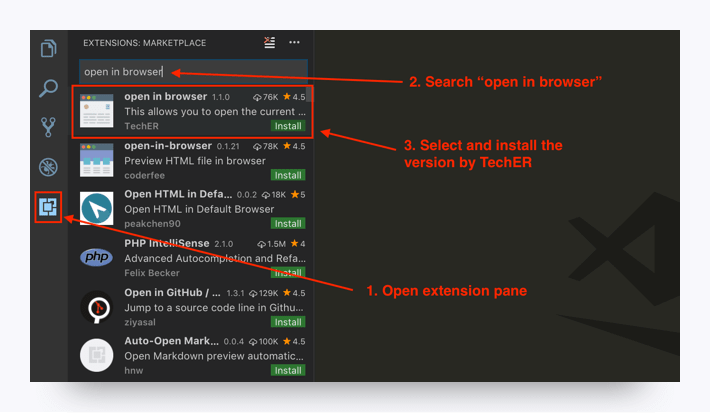Select the 'open-in-browser' extension title

click(x=168, y=146)
